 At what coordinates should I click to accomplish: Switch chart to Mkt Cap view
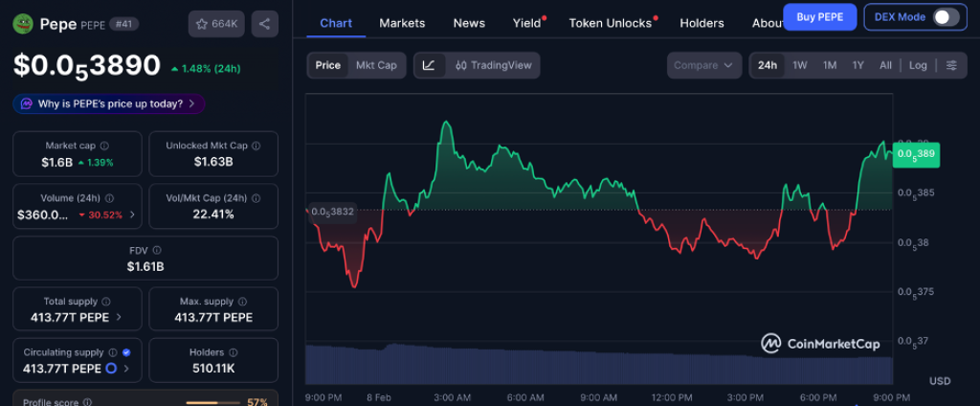pos(376,65)
